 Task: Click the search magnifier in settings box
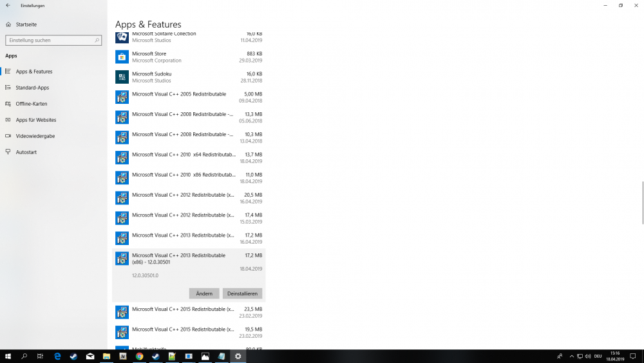[97, 40]
